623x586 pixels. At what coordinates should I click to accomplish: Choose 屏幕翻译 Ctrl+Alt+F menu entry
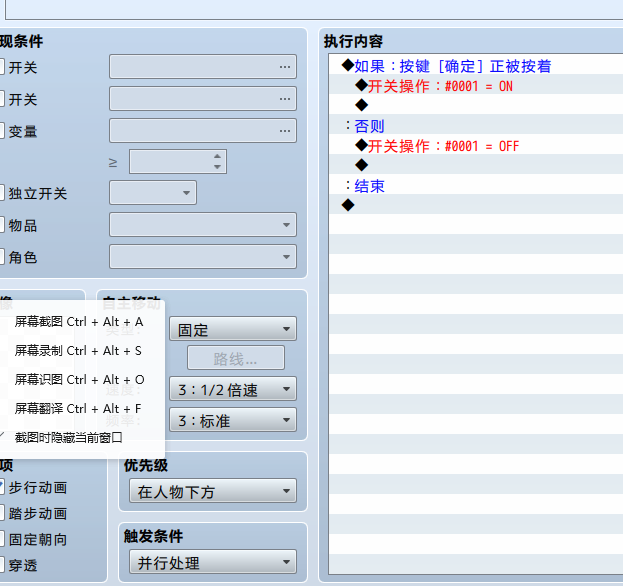[79, 408]
